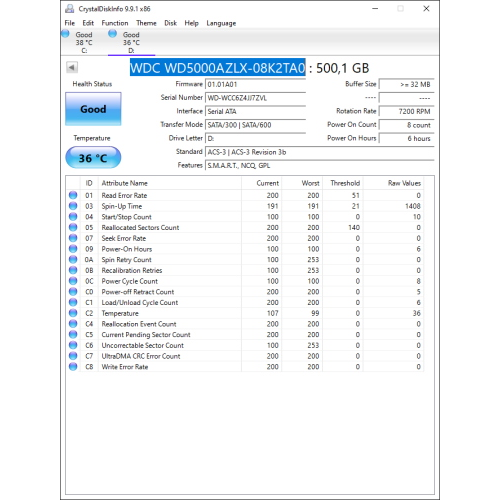Click the Interface field Serial ATA
The width and height of the screenshot is (500, 500).
pyautogui.click(x=255, y=111)
